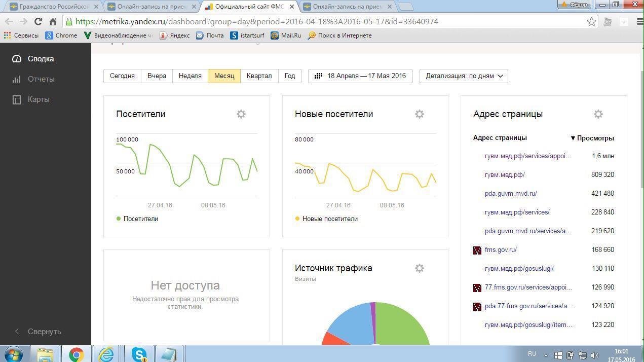
Task: Open the Chrome menu button
Action: [x=639, y=22]
